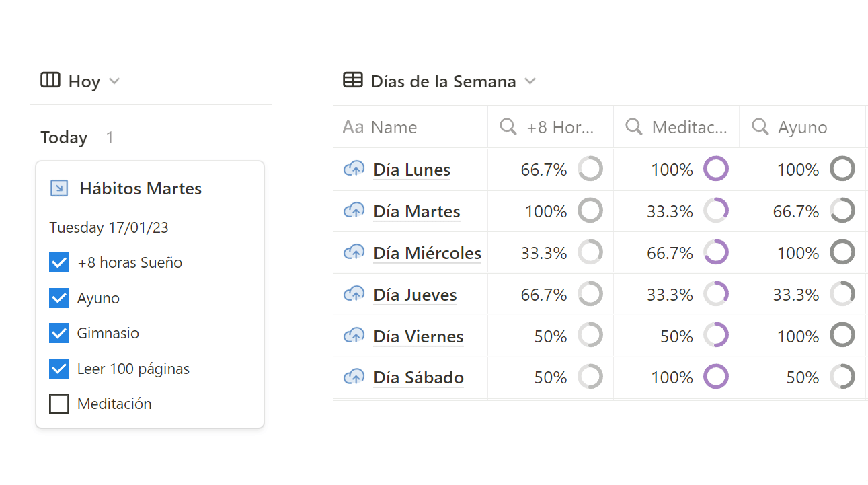
Task: Click the purple Meditación progress ring for Día Lunes
Action: pos(716,169)
